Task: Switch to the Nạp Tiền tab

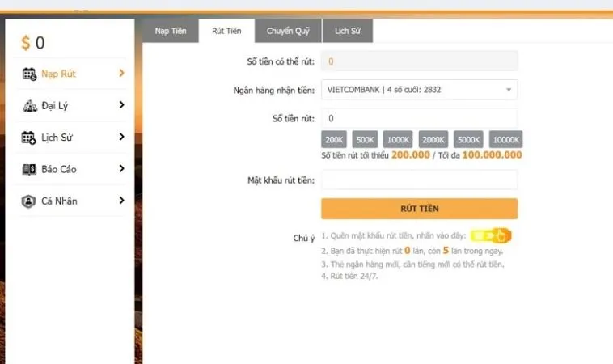Action: [171, 31]
